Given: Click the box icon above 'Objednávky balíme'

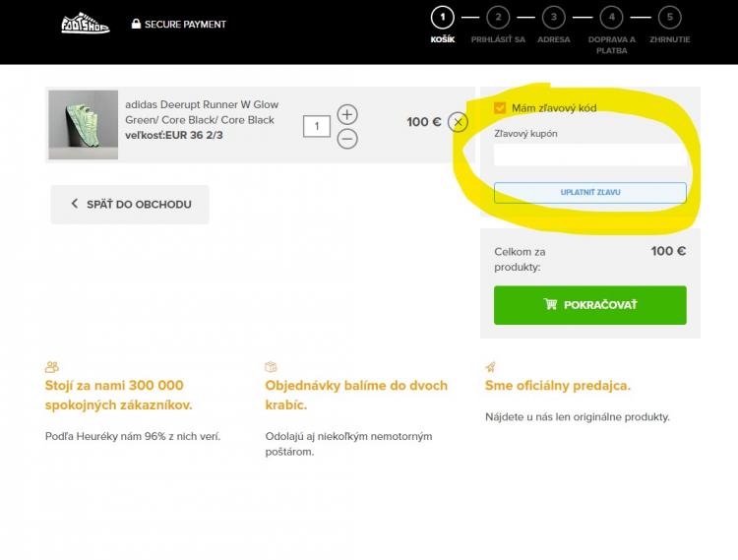Looking at the screenshot, I should (272, 366).
